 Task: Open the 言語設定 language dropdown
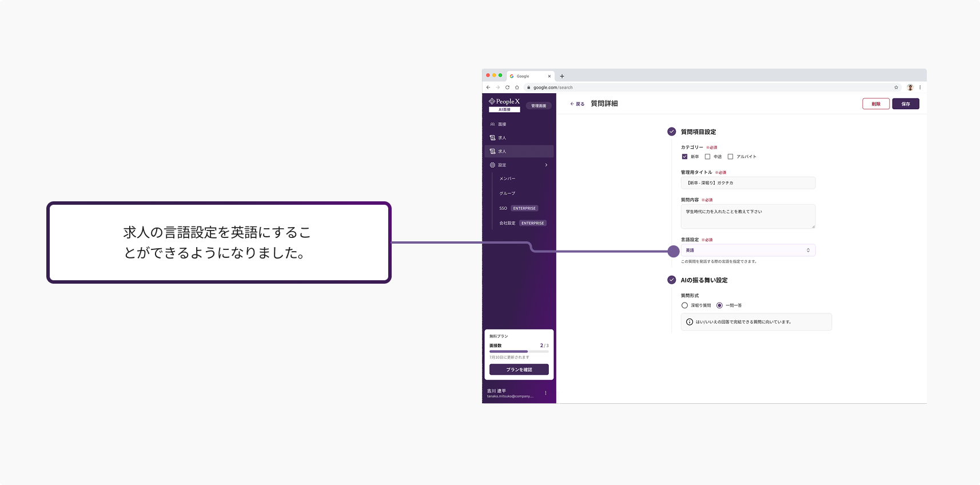click(x=748, y=251)
